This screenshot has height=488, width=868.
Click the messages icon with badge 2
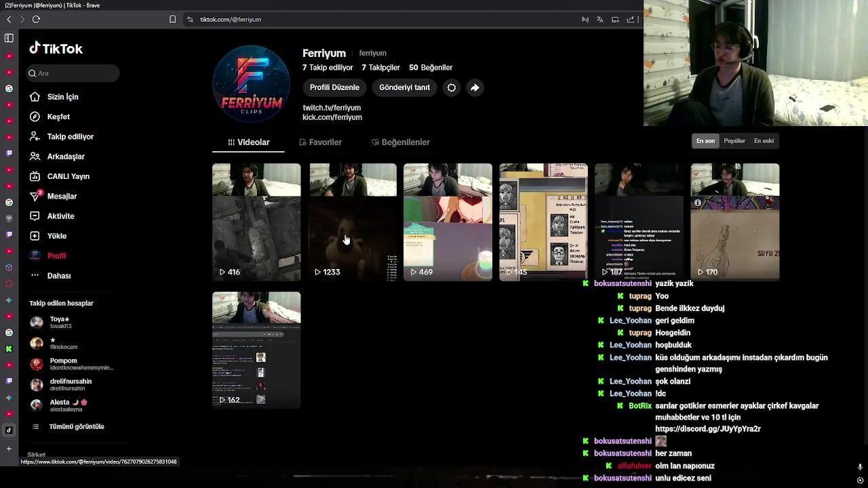[35, 196]
